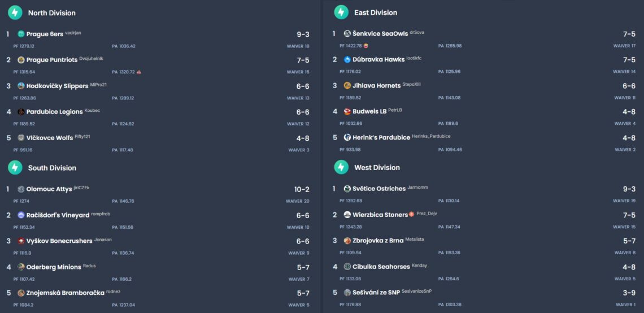Click the North Division lightning icon
644x313 pixels.
point(15,12)
